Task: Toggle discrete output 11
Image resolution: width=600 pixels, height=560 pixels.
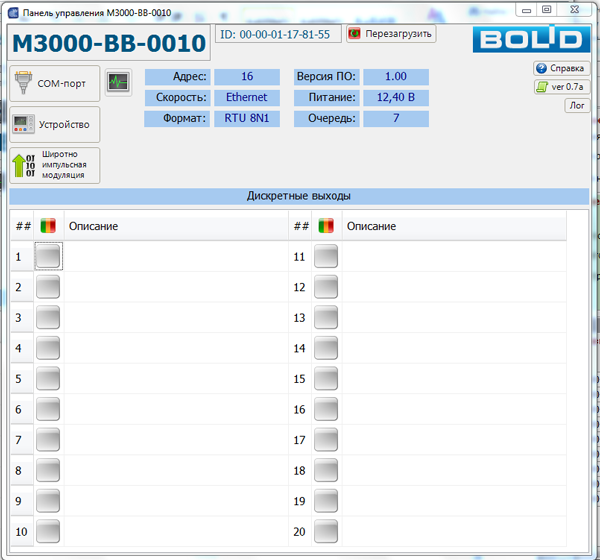Action: click(x=326, y=257)
